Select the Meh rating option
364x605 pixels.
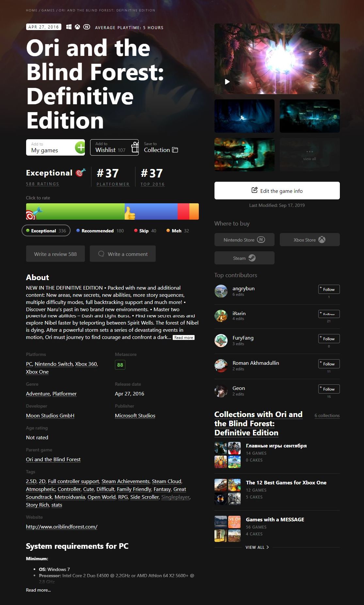pyautogui.click(x=178, y=230)
